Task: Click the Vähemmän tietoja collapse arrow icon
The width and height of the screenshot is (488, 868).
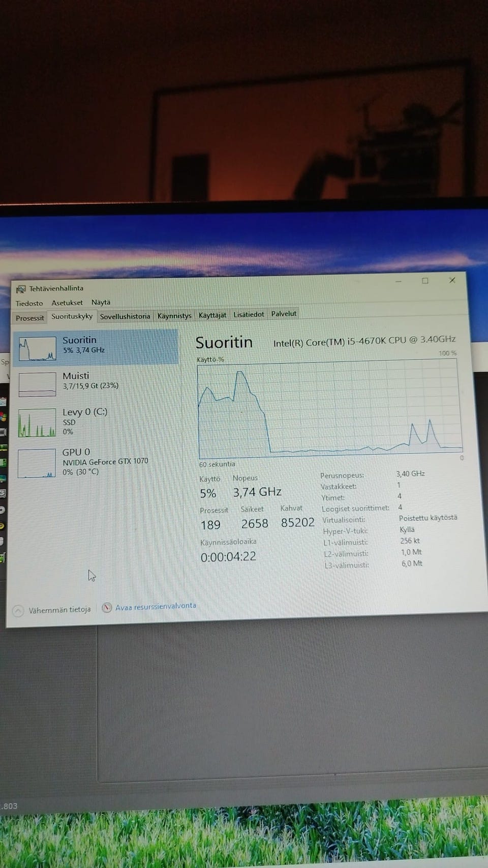Action: pos(18,611)
